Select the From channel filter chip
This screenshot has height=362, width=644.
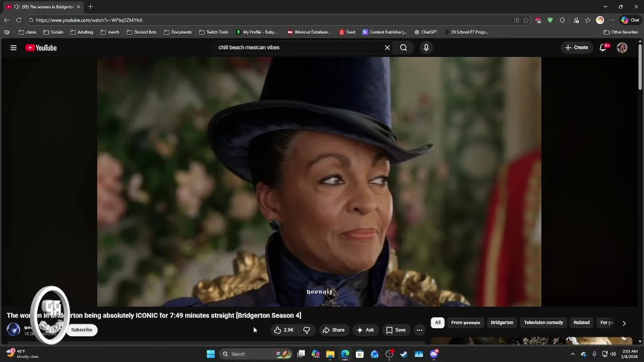pos(465,323)
